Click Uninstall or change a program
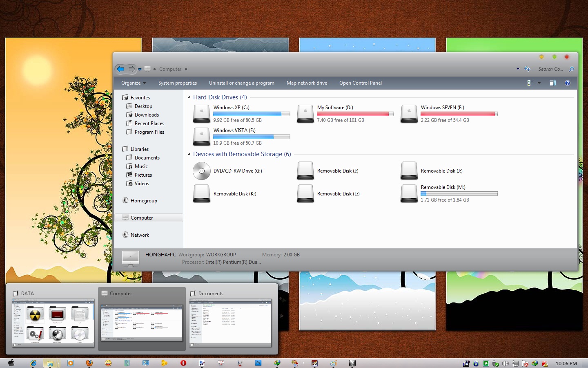 coord(242,83)
